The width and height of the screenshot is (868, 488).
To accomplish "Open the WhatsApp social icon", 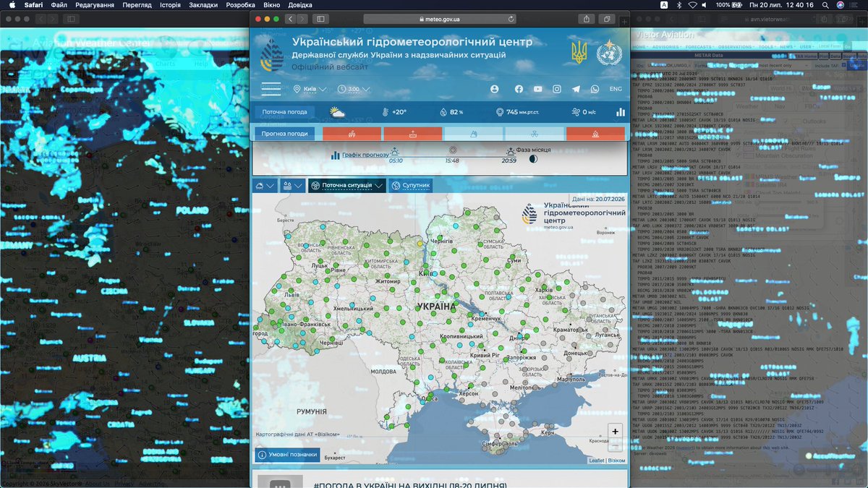I will 595,89.
